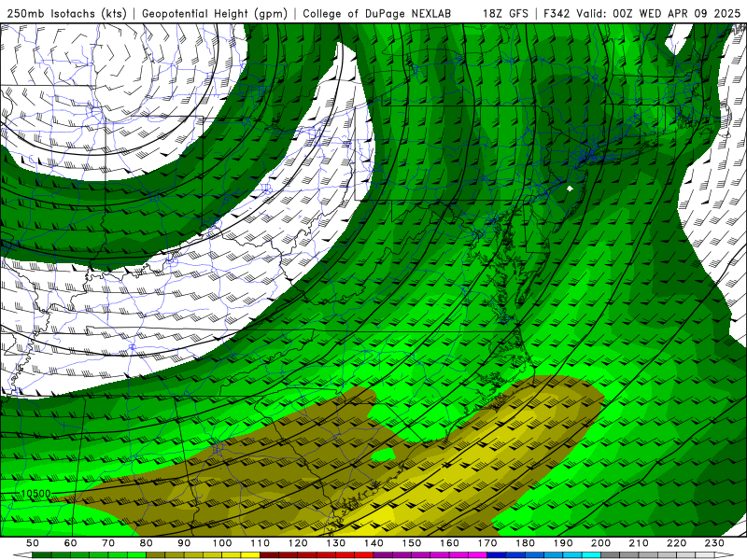This screenshot has height=560, width=747.
Task: Click the cyan legend swatch before "200"
Action: click(x=591, y=555)
